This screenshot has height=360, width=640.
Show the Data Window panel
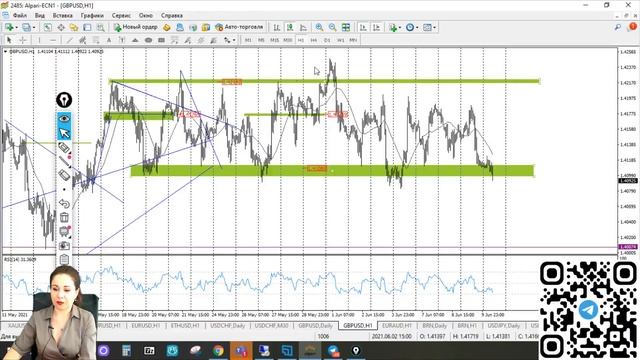point(61,27)
